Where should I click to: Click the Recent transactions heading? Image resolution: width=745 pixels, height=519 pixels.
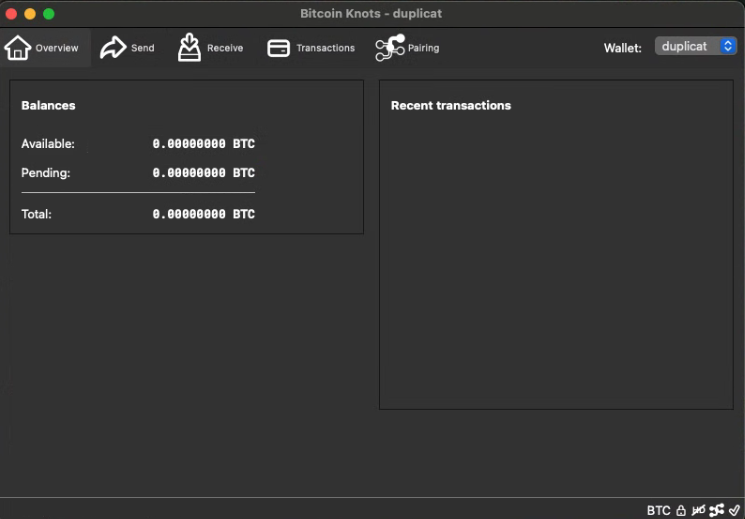click(450, 106)
